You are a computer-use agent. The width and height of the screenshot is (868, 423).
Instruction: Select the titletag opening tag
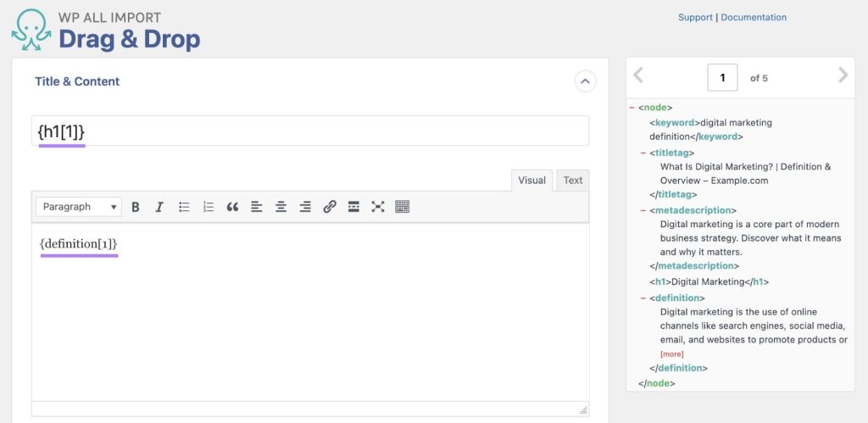(x=672, y=153)
